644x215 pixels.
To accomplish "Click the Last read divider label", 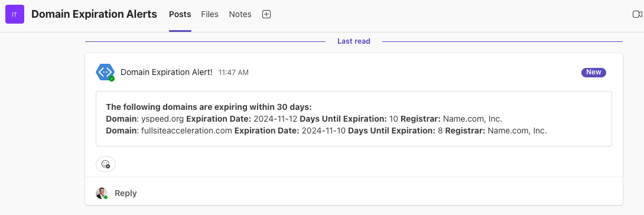I will (x=354, y=41).
